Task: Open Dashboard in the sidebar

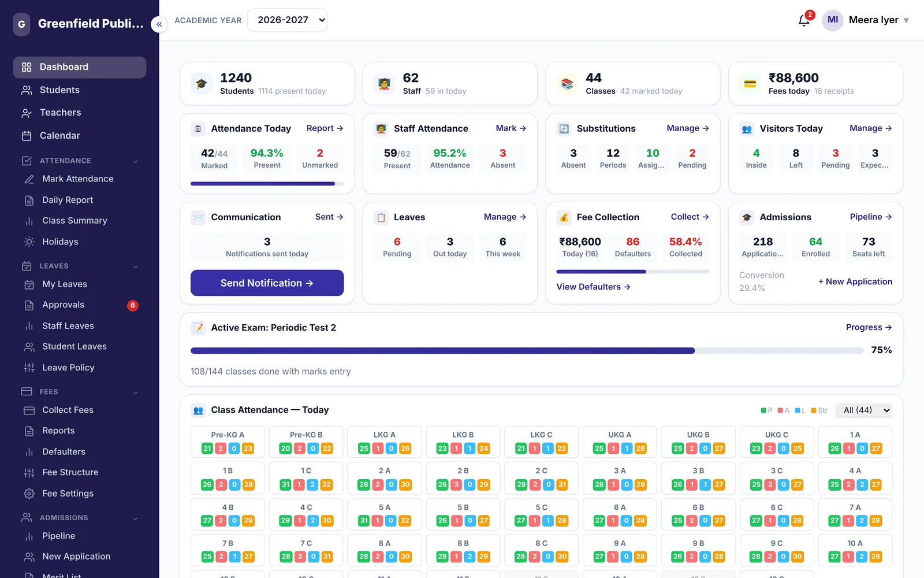Action: pos(80,67)
